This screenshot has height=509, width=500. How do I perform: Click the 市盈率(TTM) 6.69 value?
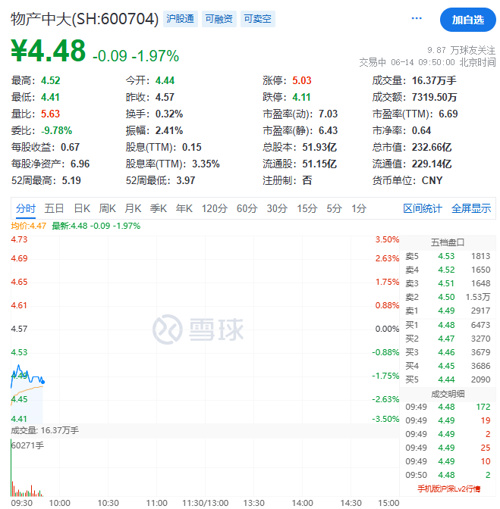click(x=448, y=114)
